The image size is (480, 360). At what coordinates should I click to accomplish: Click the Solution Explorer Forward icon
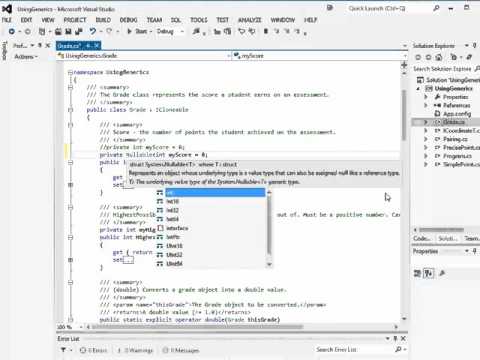point(428,57)
